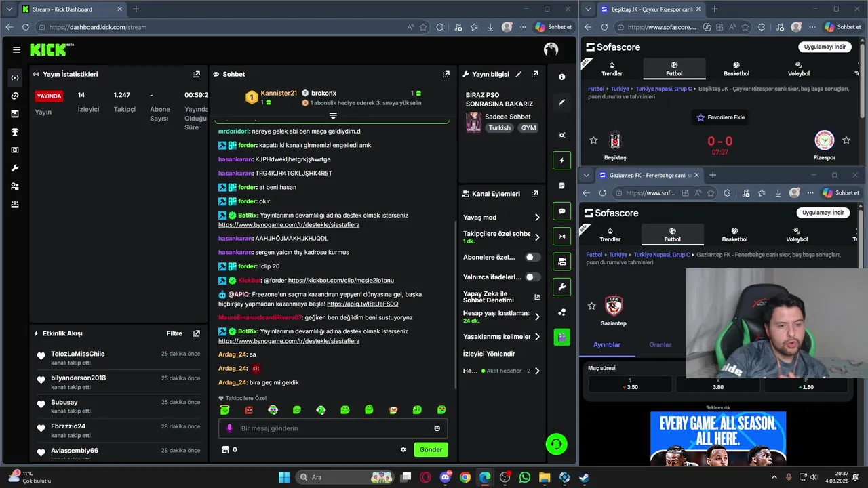Image resolution: width=868 pixels, height=488 pixels.
Task: Favorite Beşiktaş team star
Action: tap(593, 140)
